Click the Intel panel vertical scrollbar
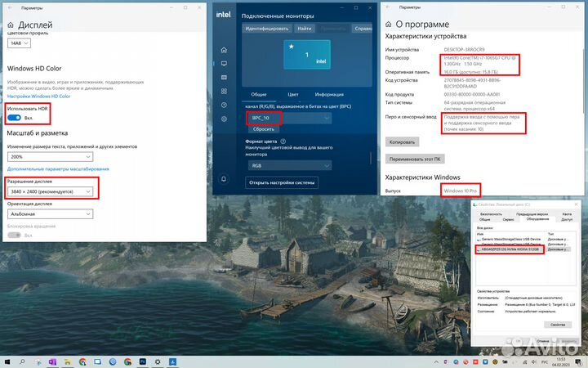 pyautogui.click(x=371, y=158)
